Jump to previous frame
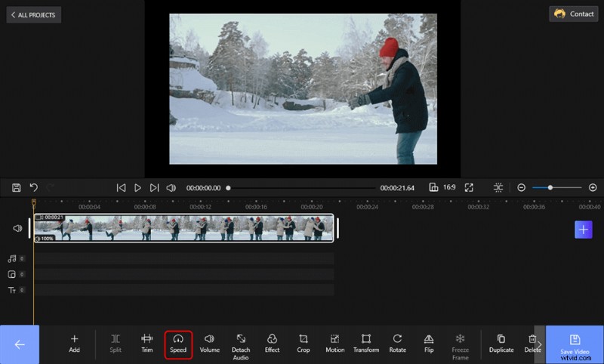The image size is (604, 364). 121,187
